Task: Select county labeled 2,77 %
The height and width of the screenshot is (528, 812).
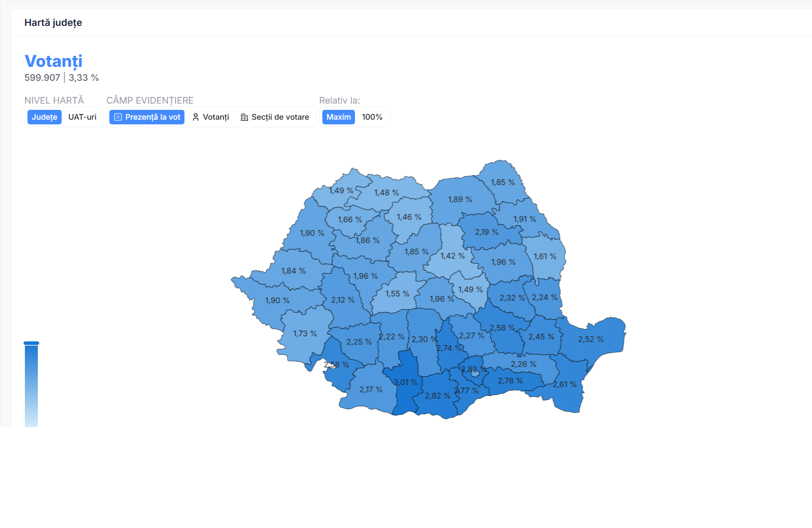Action: [466, 391]
